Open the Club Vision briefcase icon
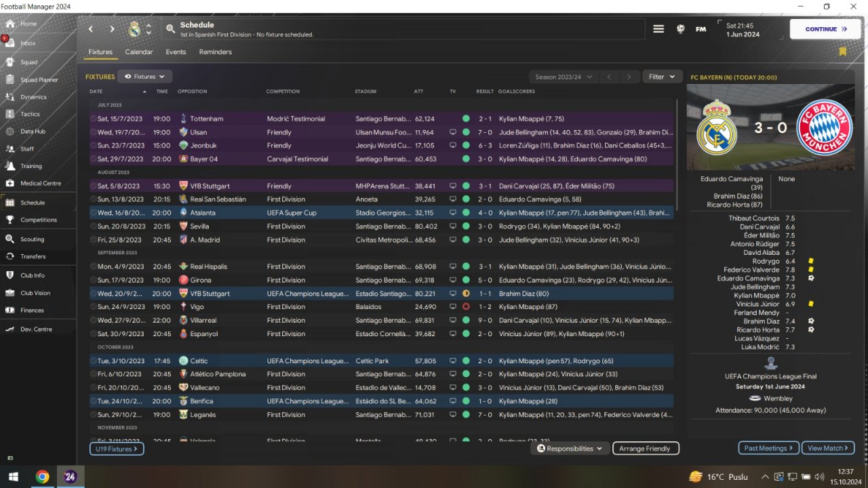Image resolution: width=868 pixels, height=488 pixels. 9,293
